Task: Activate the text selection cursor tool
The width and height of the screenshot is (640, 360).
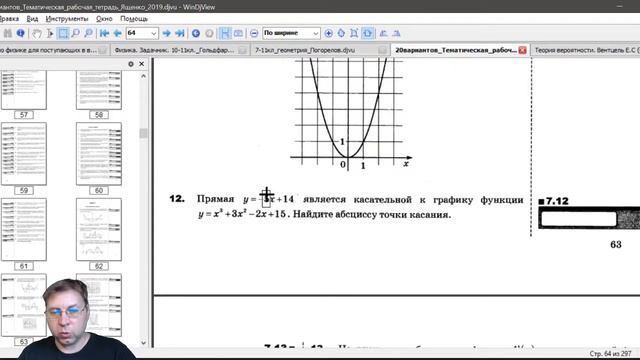Action: coord(50,33)
